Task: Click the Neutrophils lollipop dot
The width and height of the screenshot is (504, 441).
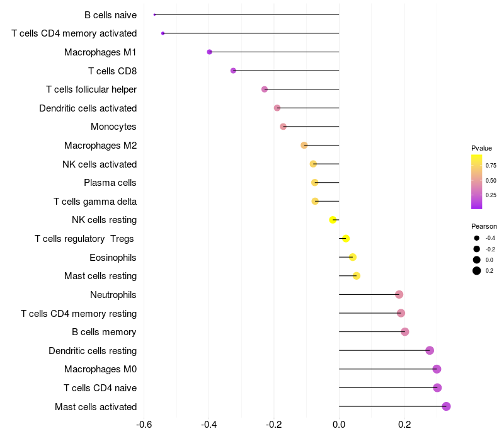Action: pos(399,294)
